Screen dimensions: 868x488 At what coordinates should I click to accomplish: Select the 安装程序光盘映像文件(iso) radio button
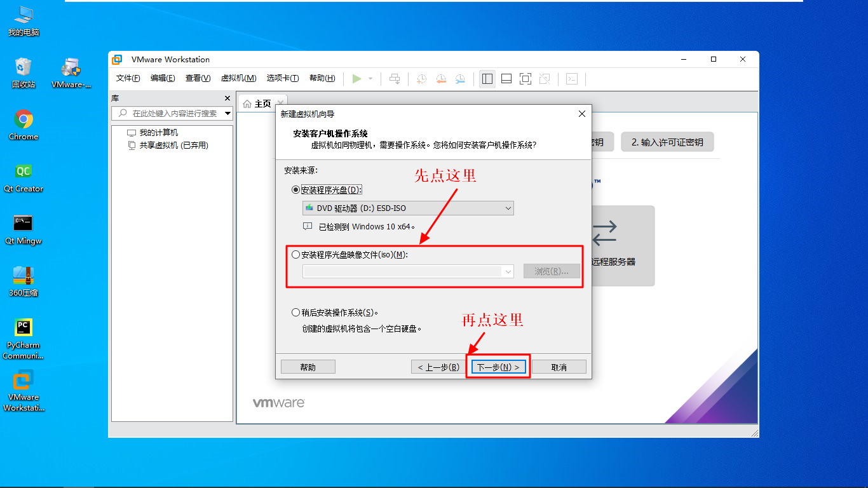pos(295,255)
